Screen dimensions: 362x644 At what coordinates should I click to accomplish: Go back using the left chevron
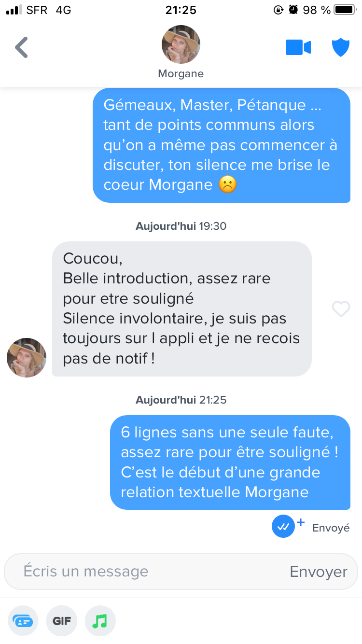point(22,47)
